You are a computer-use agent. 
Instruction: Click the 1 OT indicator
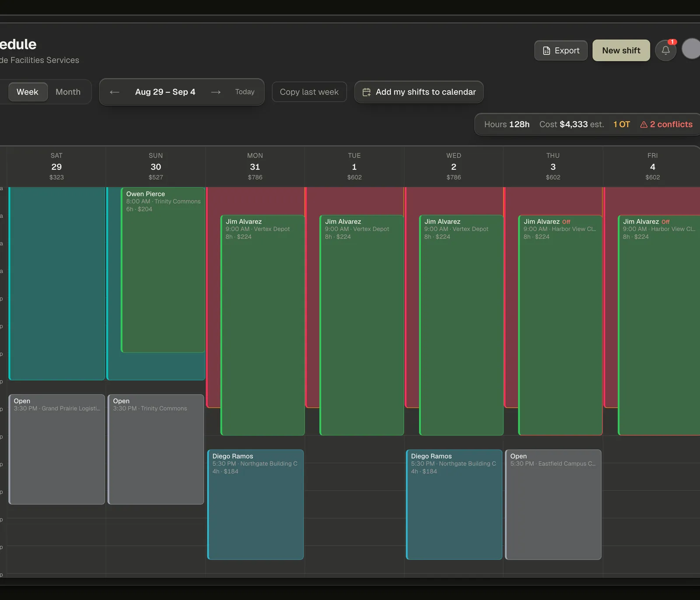pyautogui.click(x=622, y=124)
